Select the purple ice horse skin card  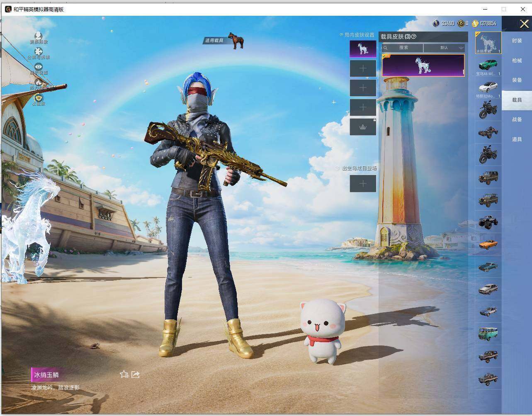(x=423, y=65)
